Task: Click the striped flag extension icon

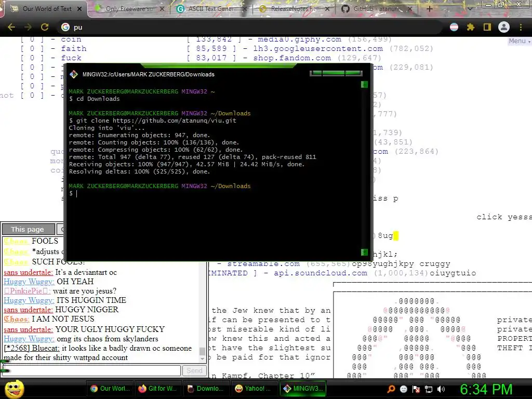Action: [x=454, y=27]
